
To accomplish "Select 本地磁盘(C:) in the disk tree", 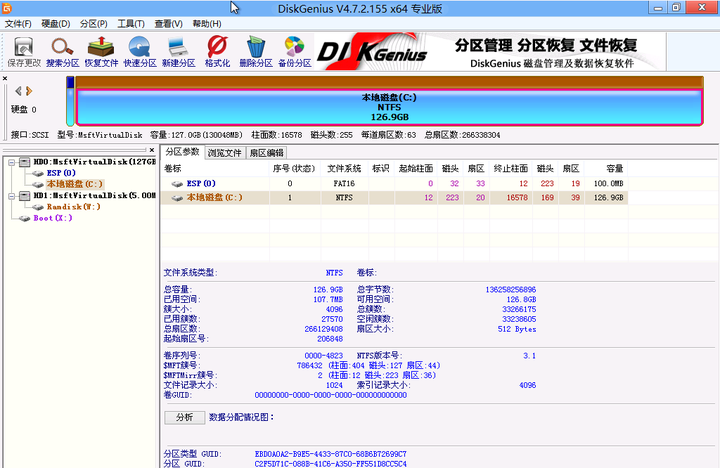I will (74, 184).
